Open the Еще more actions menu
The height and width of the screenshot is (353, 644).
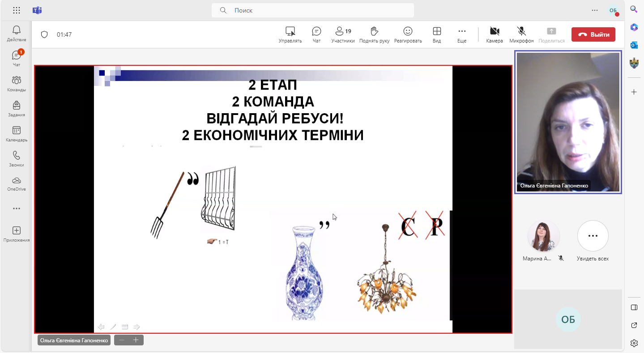[x=462, y=34]
